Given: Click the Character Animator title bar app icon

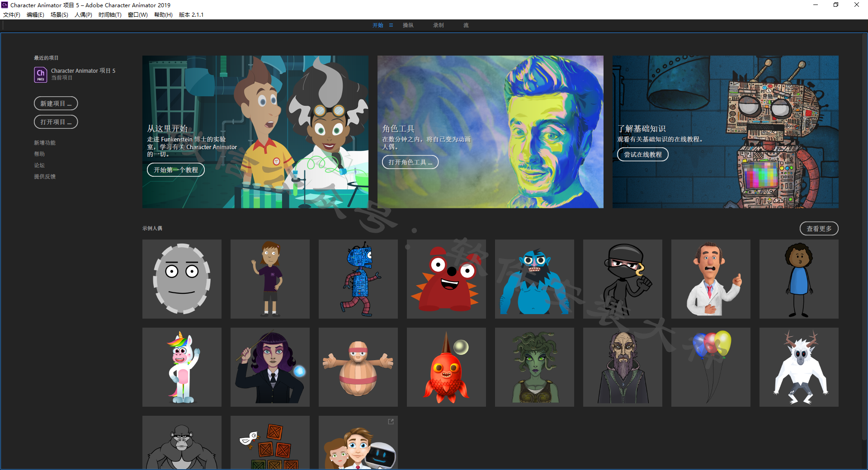Looking at the screenshot, I should [5, 5].
